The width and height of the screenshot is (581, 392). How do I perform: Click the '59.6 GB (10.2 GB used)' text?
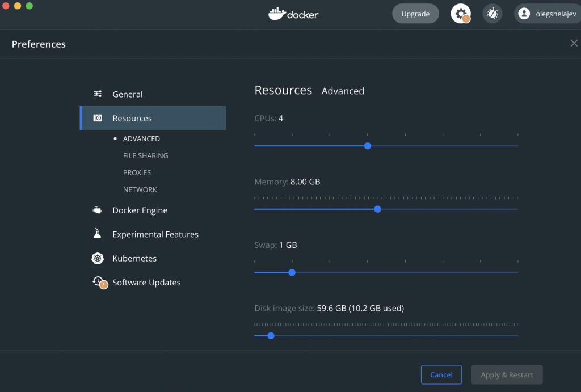tap(360, 308)
